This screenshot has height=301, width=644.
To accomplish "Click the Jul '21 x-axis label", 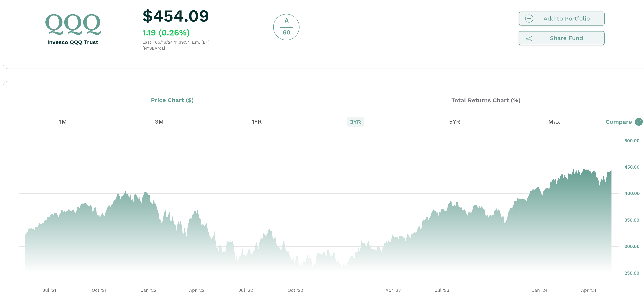I will [x=49, y=290].
